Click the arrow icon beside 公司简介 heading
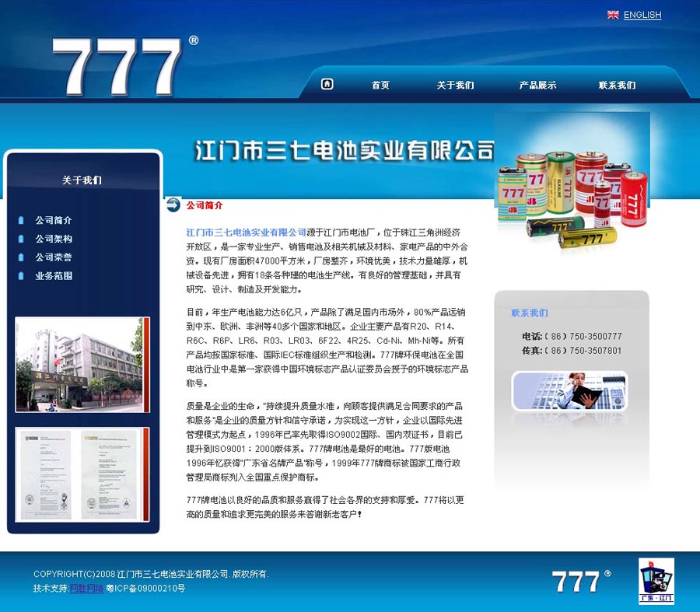 pos(173,205)
